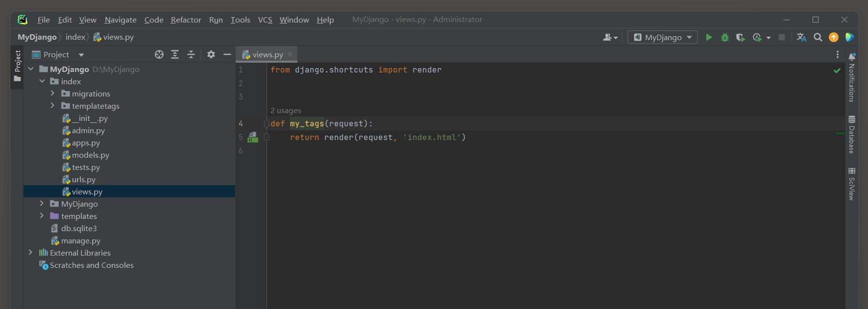Open the Edit menu
Image resolution: width=868 pixels, height=309 pixels.
tap(65, 20)
